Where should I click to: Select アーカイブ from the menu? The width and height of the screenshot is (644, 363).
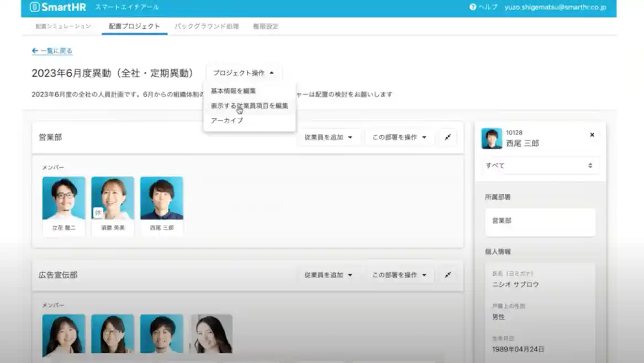click(x=226, y=120)
